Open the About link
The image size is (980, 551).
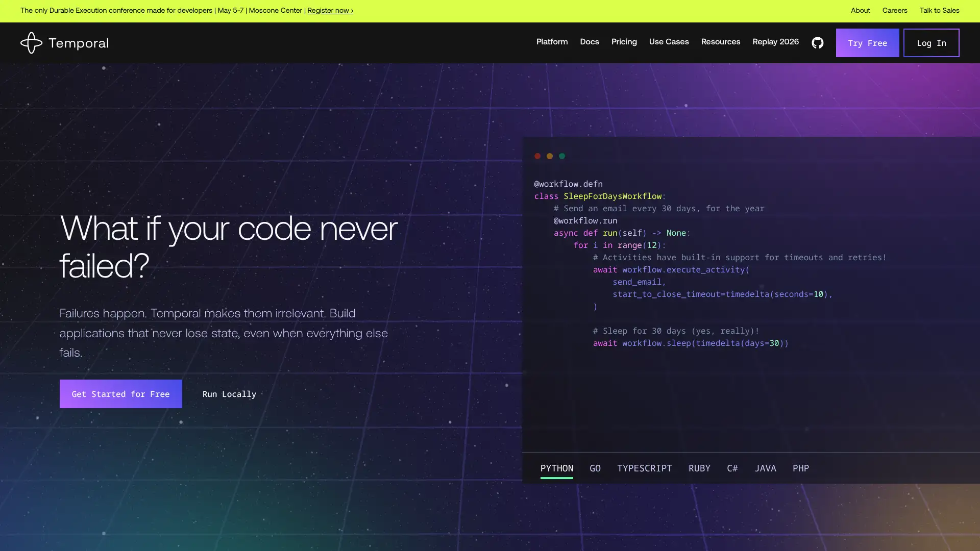click(860, 11)
